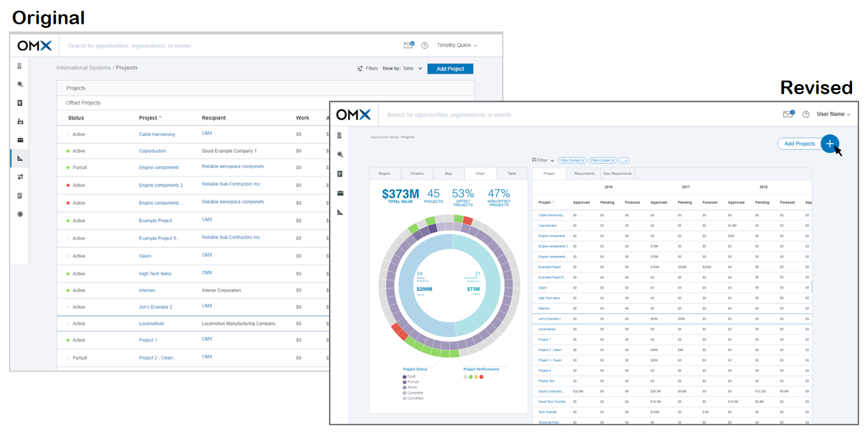Switch to the Timeline tab
Viewport: 868px width, 433px height.
[x=417, y=174]
